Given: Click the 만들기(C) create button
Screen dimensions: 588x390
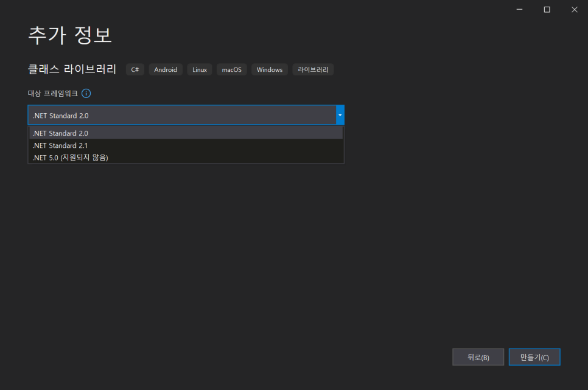Looking at the screenshot, I should click(x=534, y=357).
